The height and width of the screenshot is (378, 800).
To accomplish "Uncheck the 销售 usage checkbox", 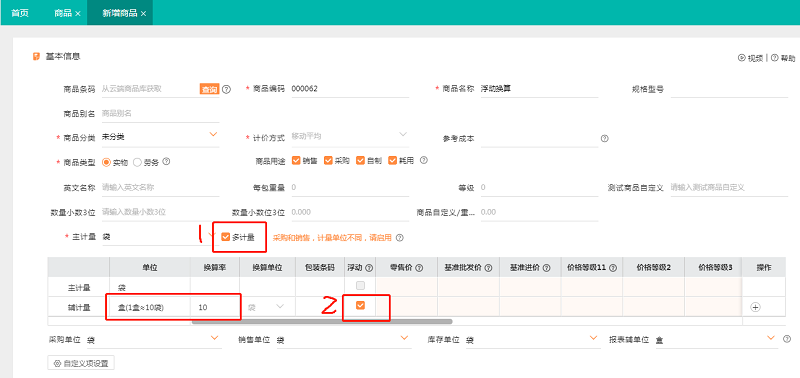I will 296,160.
